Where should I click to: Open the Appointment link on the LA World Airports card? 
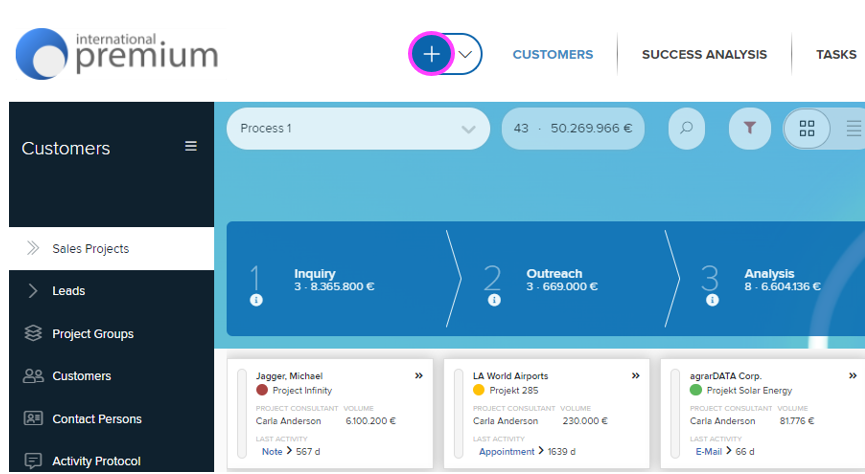(x=507, y=452)
